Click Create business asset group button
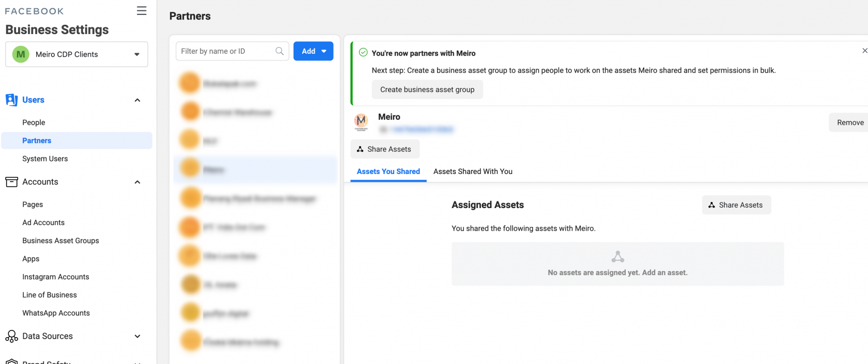The height and width of the screenshot is (364, 868). point(427,89)
